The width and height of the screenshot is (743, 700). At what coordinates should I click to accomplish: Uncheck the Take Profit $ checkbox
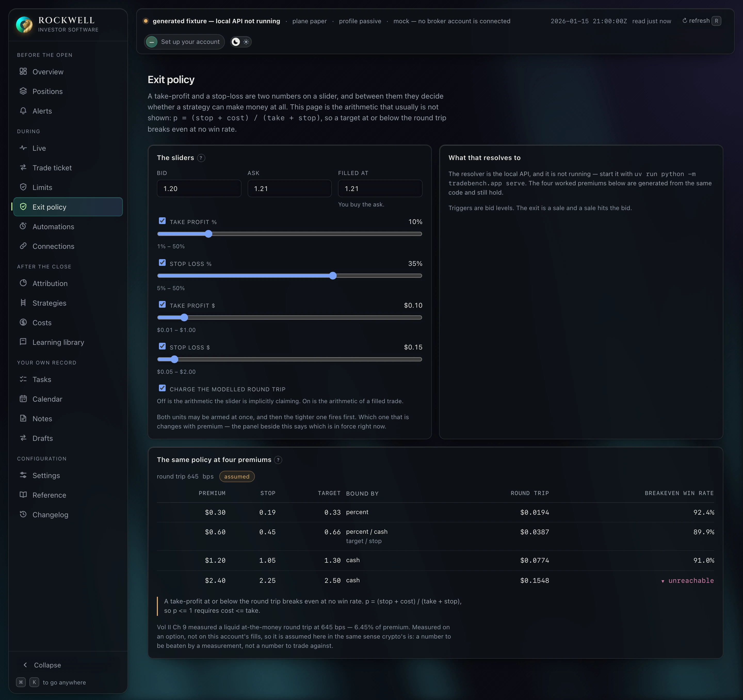(x=162, y=305)
